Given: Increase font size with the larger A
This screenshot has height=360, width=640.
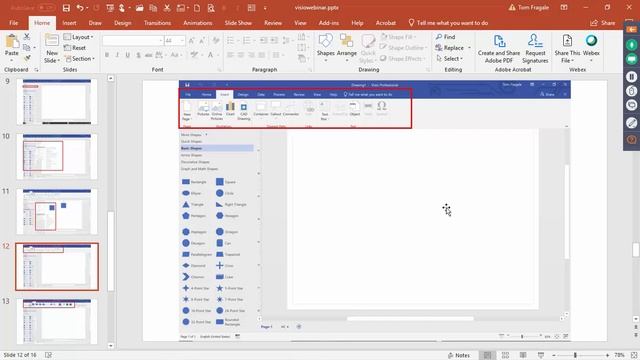Looking at the screenshot, I should (192, 40).
